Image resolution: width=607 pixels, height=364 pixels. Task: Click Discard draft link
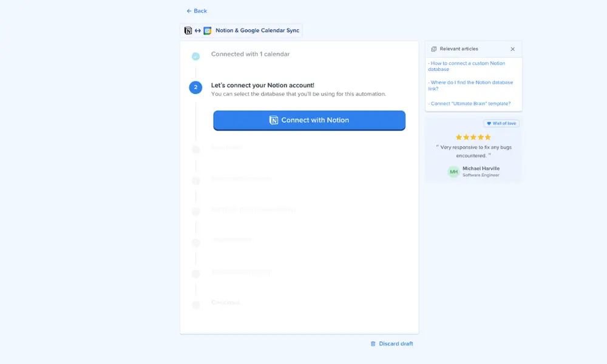coord(392,344)
